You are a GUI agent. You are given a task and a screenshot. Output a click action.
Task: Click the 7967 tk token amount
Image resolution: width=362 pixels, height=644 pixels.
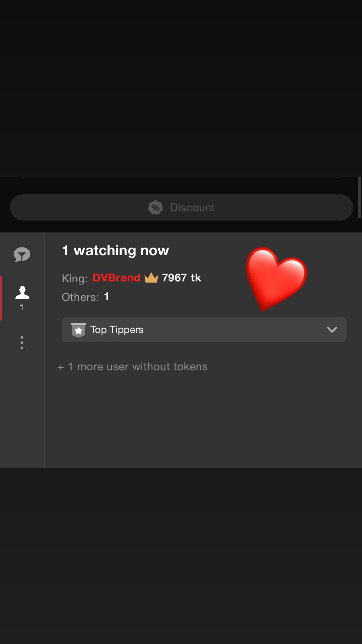click(x=182, y=278)
